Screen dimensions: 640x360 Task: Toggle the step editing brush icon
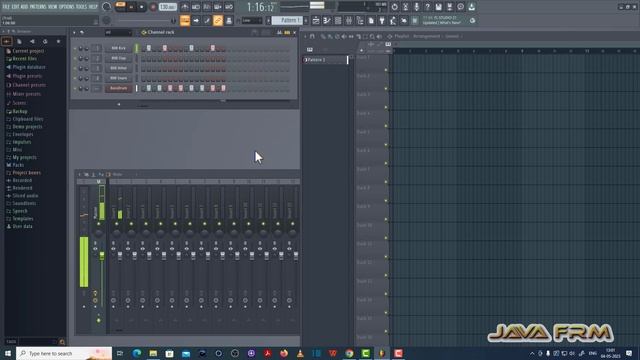[207, 20]
